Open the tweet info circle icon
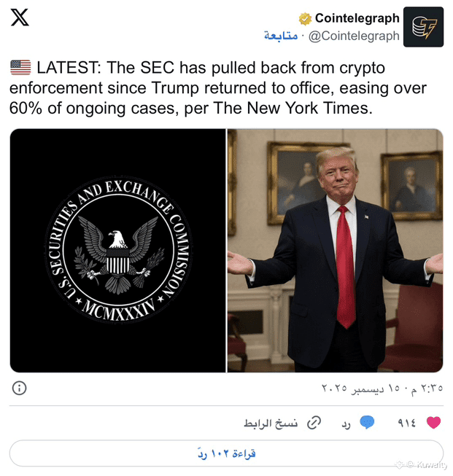The image size is (453, 476). pyautogui.click(x=20, y=388)
